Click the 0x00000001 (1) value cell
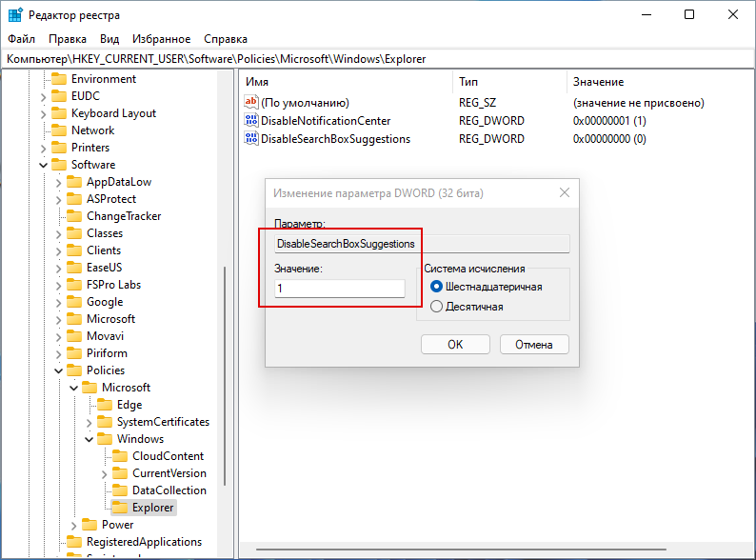756x560 pixels. pos(609,121)
